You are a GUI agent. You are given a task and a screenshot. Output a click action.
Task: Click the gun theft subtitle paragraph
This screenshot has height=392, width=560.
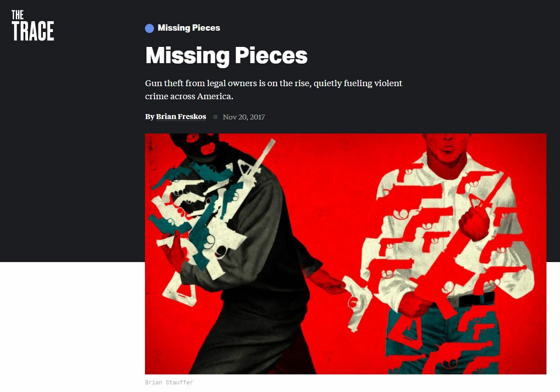pyautogui.click(x=274, y=90)
